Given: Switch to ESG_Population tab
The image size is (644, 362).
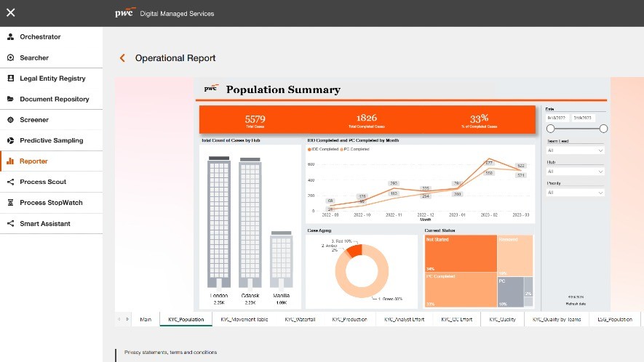Looking at the screenshot, I should [615, 319].
